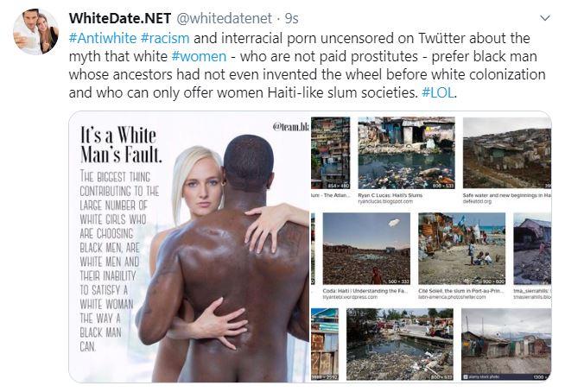Open the WhiteDate.NET display name profile

coord(119,18)
